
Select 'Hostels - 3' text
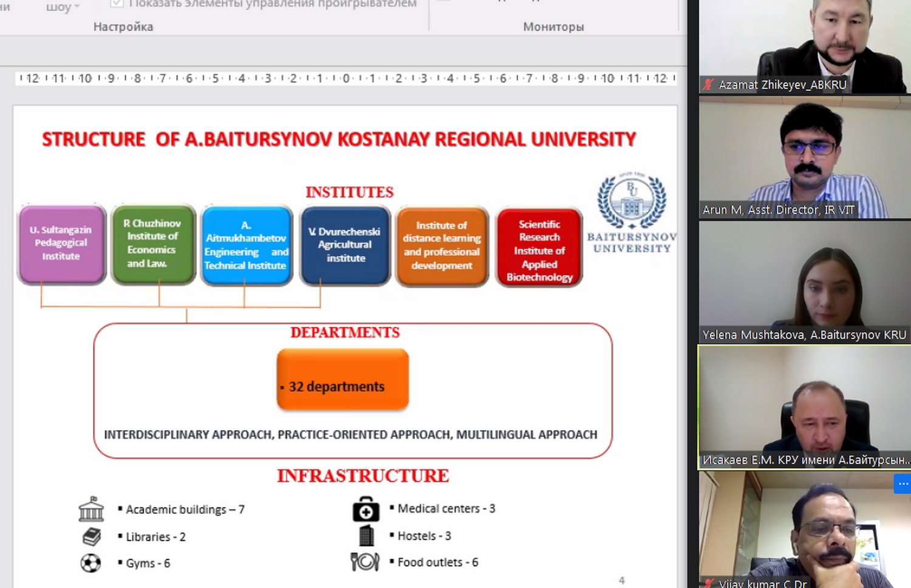pyautogui.click(x=425, y=536)
